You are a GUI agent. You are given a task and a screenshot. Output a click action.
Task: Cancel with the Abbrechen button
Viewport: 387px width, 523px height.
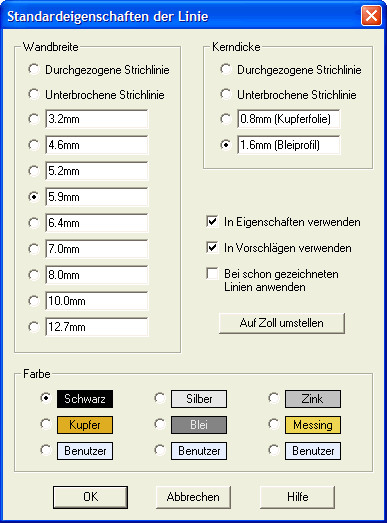pos(193,497)
